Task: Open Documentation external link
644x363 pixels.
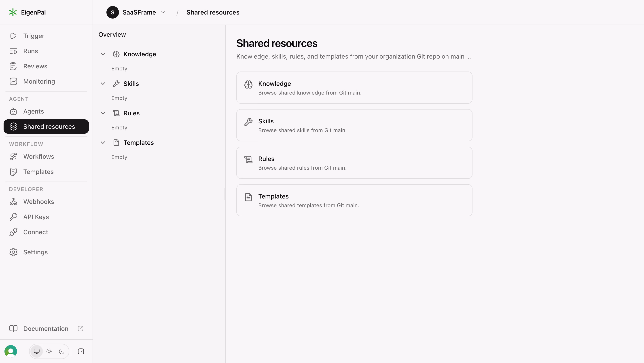Action: point(46,329)
